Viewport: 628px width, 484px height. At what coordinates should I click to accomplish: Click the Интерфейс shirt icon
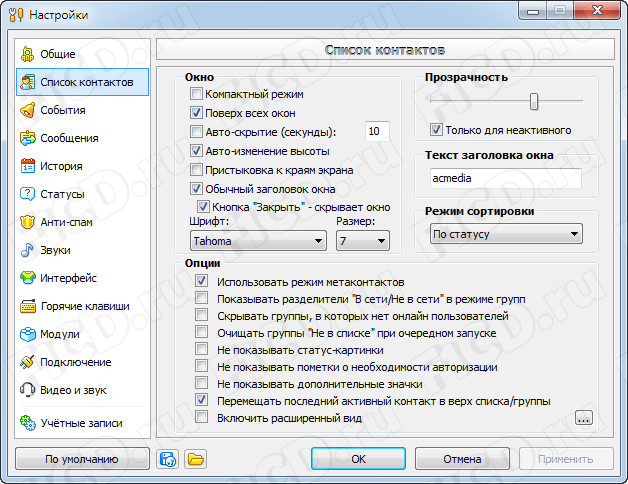point(27,278)
